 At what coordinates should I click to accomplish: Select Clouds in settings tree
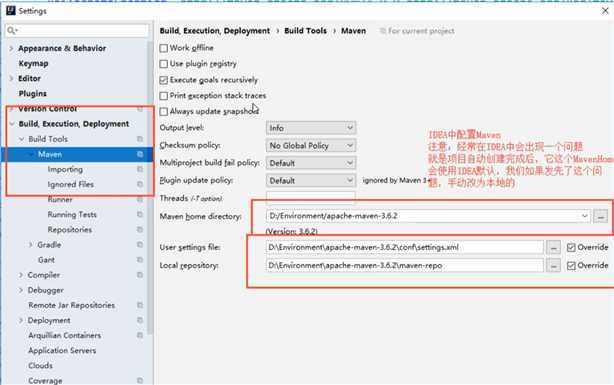coord(40,365)
